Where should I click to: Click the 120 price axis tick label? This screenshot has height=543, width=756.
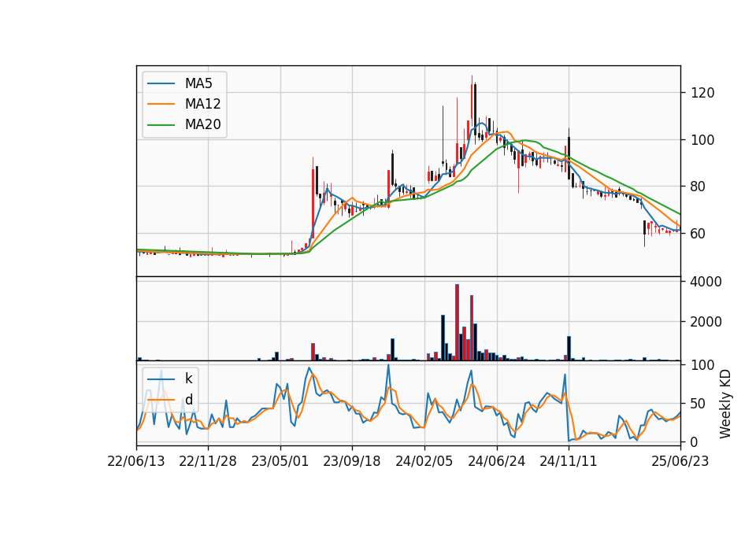pos(702,93)
